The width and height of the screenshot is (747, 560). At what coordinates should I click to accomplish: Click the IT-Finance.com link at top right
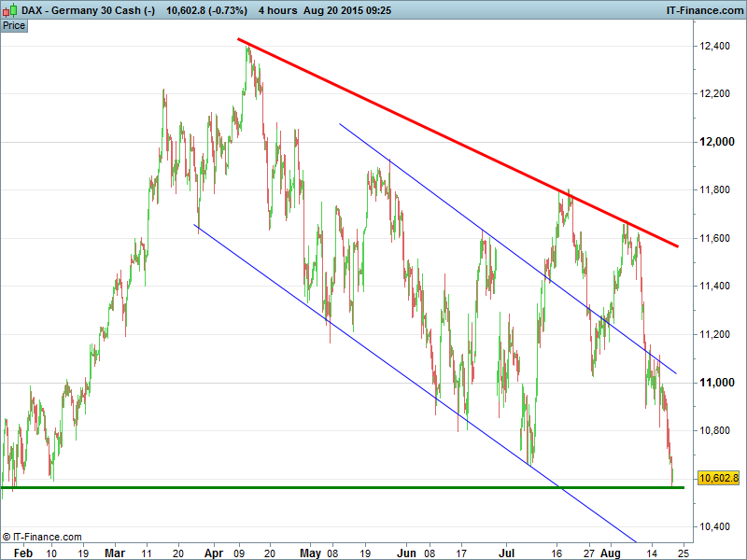[x=703, y=10]
